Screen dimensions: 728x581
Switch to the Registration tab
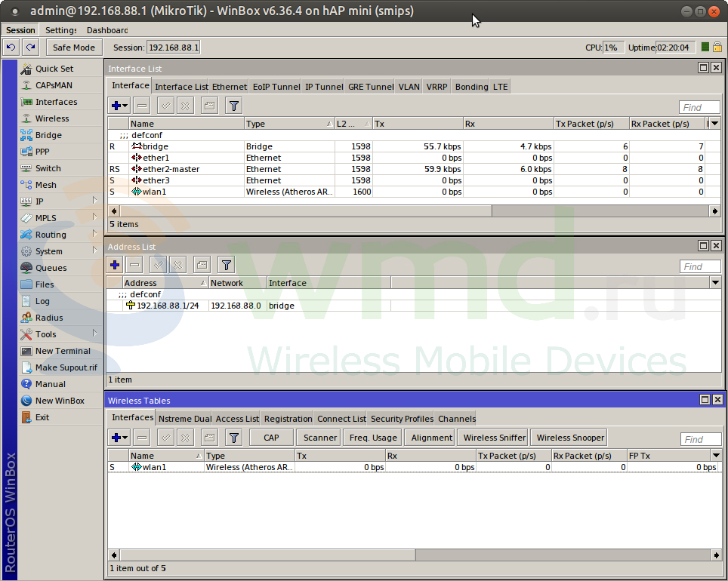[288, 419]
